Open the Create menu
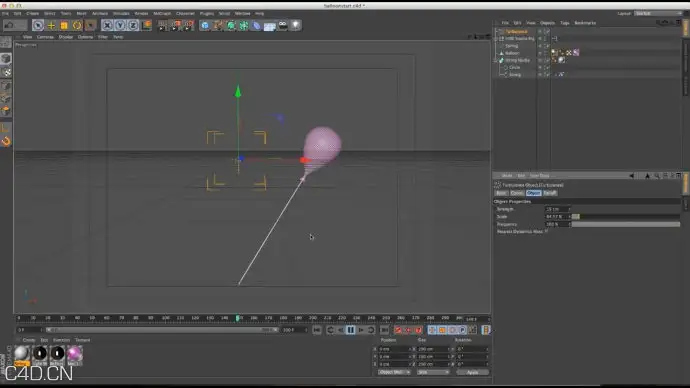This screenshot has width=690, height=388. [x=33, y=14]
